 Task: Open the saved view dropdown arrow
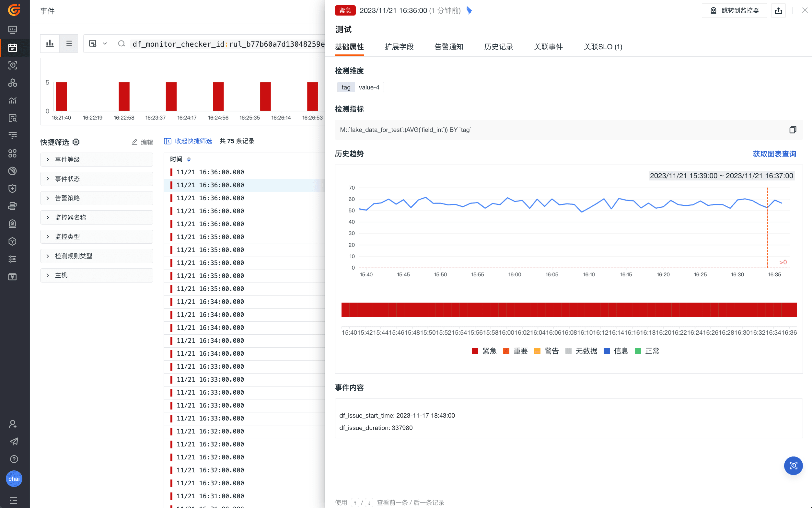pos(105,44)
